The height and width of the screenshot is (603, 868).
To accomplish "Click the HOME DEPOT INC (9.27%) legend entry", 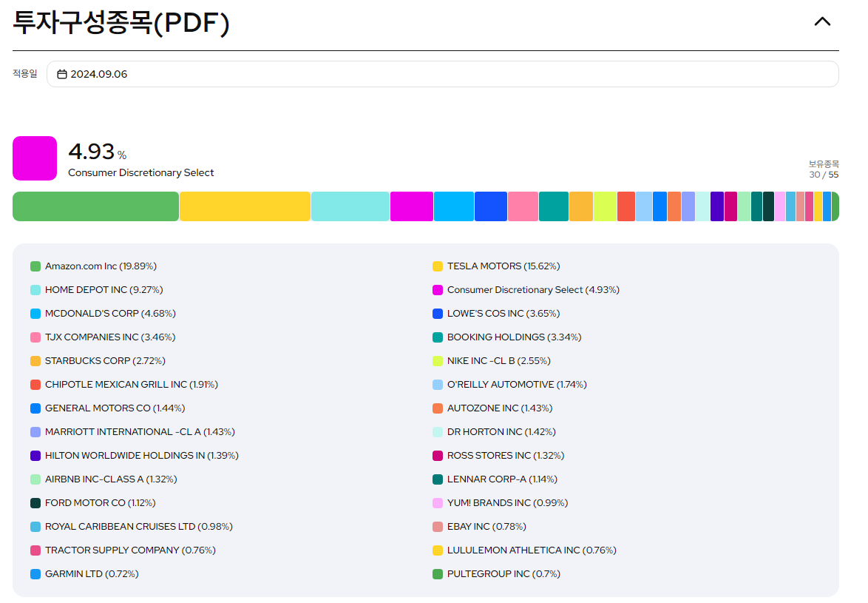I will [x=97, y=290].
